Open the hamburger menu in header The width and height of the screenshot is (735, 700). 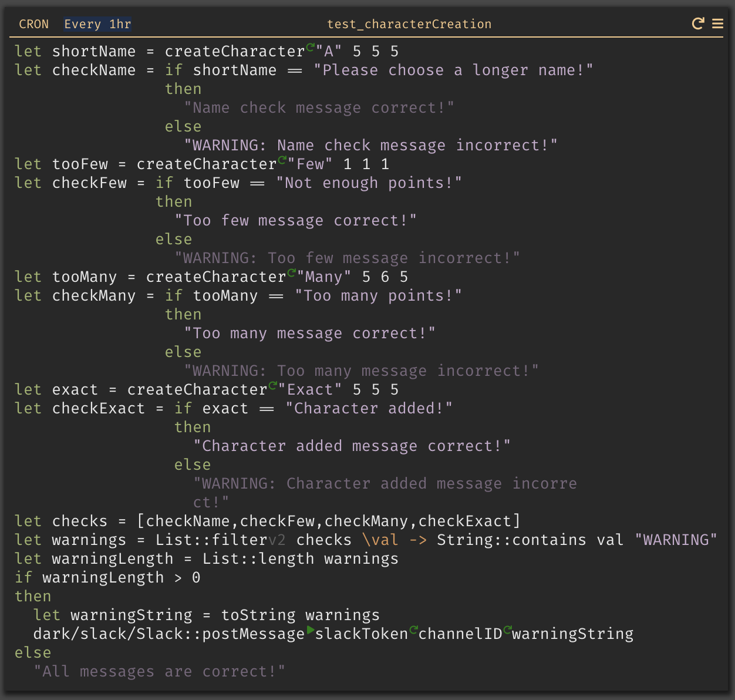717,23
